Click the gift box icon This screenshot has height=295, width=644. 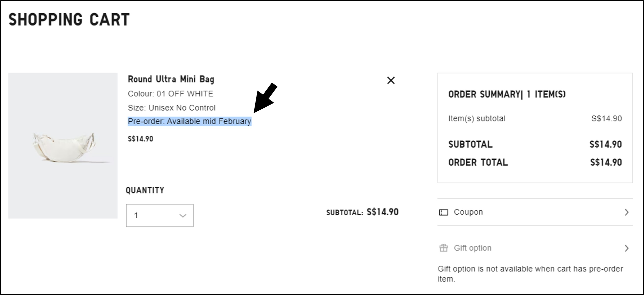coord(444,248)
